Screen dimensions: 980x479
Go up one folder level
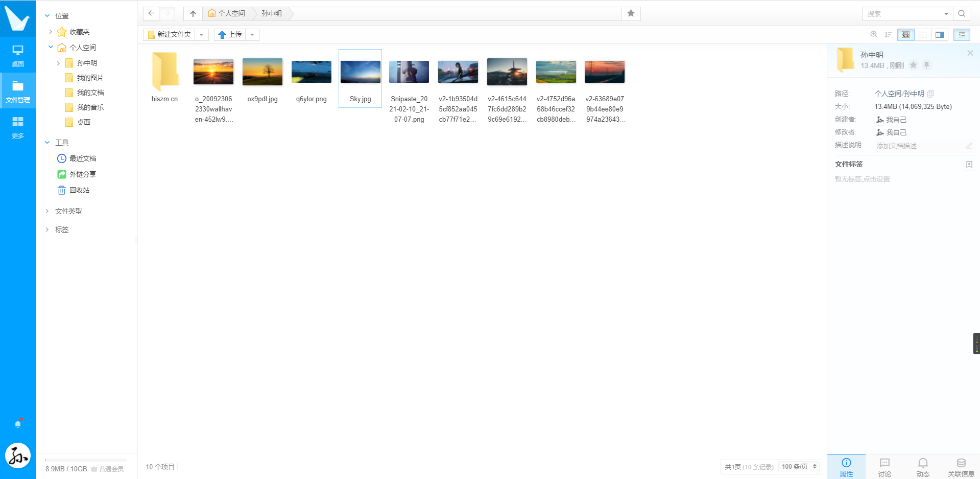(193, 13)
